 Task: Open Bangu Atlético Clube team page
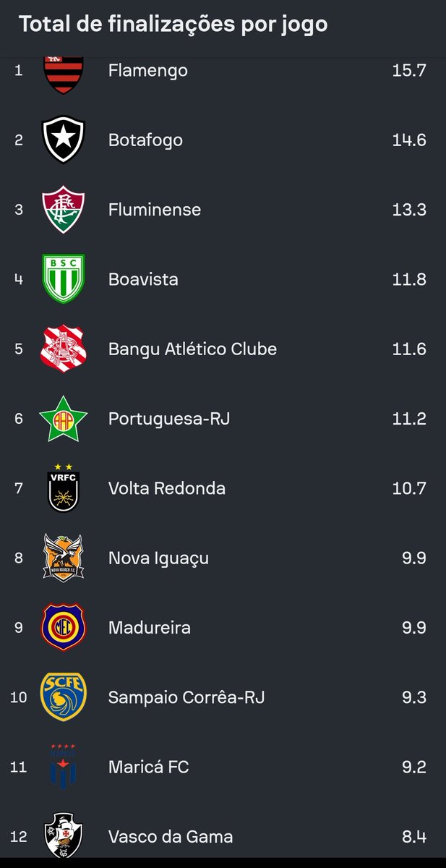(192, 349)
